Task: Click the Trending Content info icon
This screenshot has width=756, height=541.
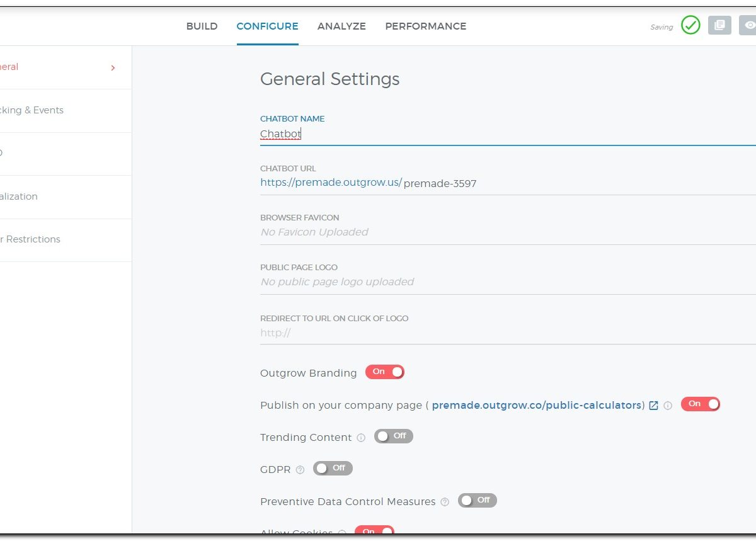Action: point(361,438)
